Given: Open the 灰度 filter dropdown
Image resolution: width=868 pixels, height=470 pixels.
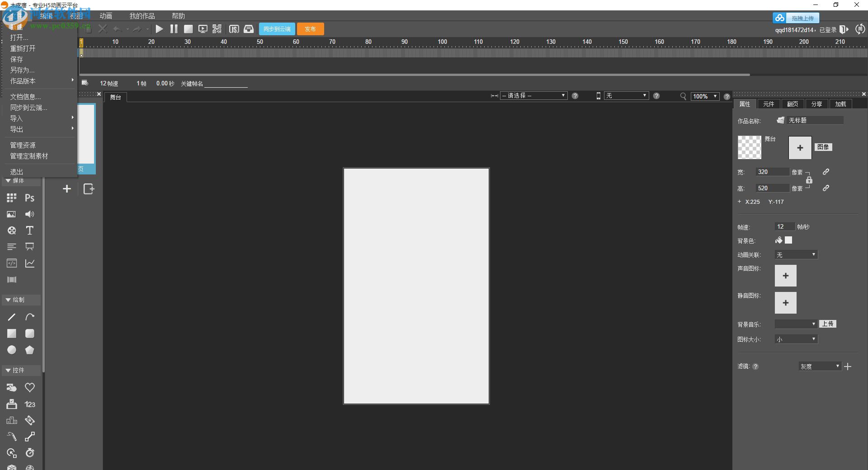Looking at the screenshot, I should point(819,367).
